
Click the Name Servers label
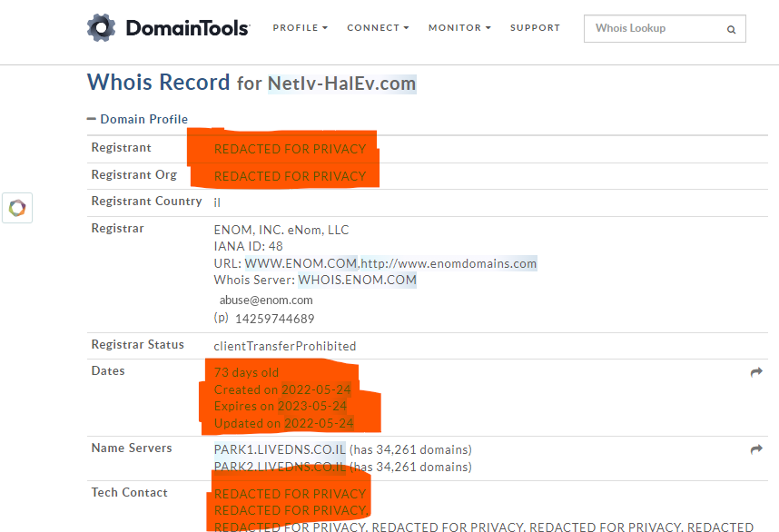point(132,448)
